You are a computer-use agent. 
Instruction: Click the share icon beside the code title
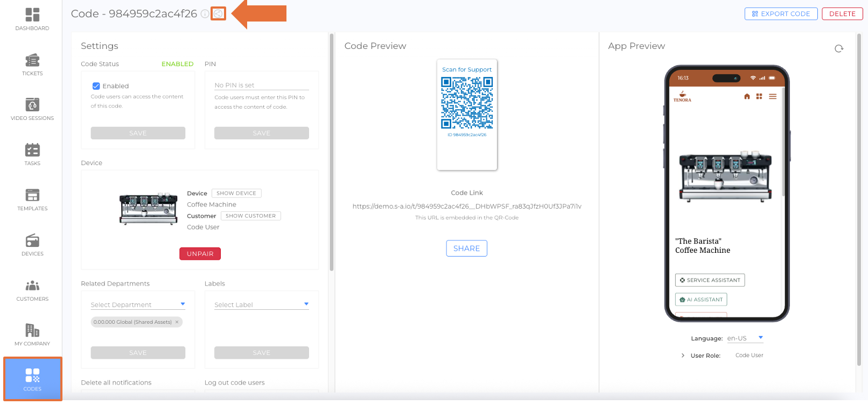point(218,14)
